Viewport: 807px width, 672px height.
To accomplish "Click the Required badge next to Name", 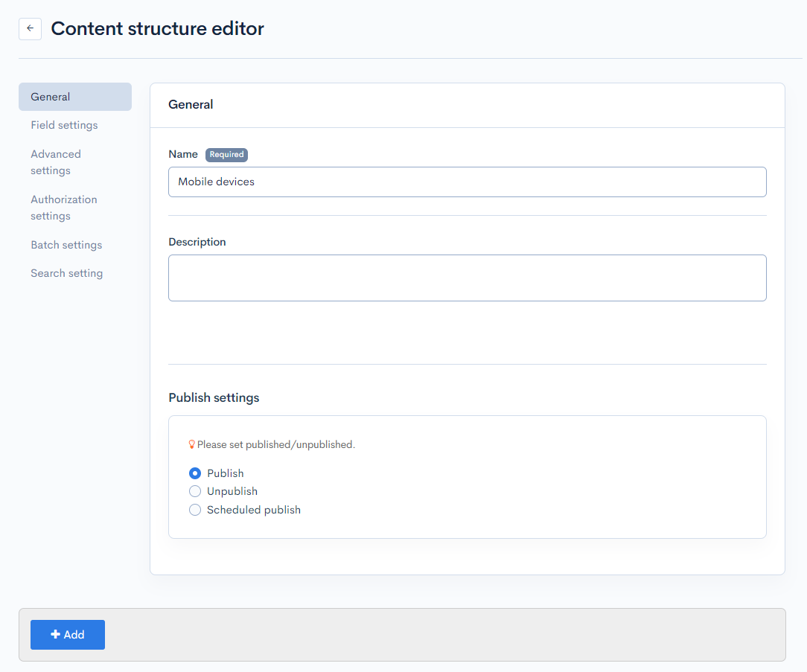I will click(x=226, y=155).
